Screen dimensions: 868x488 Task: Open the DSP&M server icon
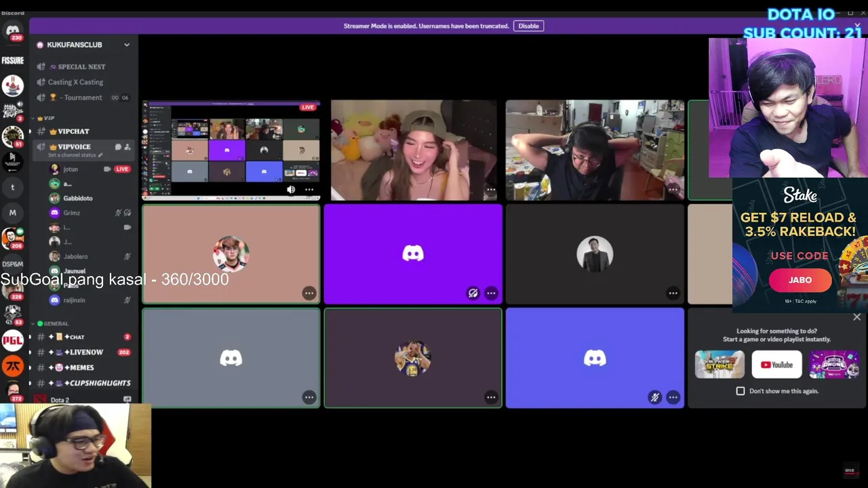click(12, 264)
